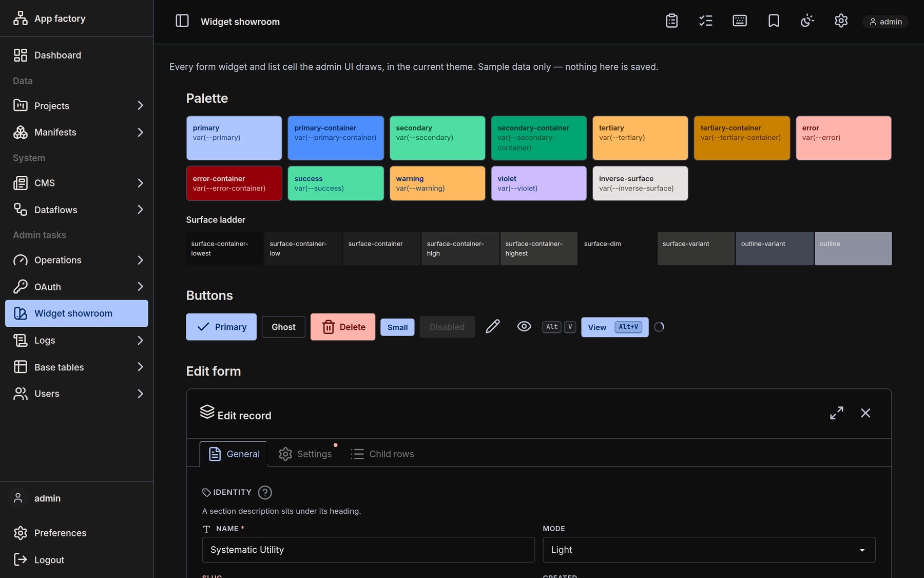
Task: Open Preferences in sidebar
Action: [76, 533]
